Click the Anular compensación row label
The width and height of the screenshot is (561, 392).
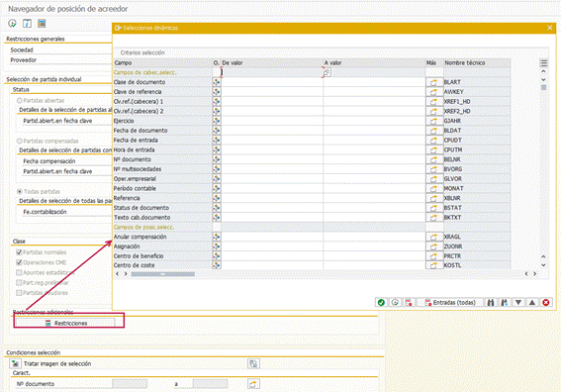coord(140,237)
